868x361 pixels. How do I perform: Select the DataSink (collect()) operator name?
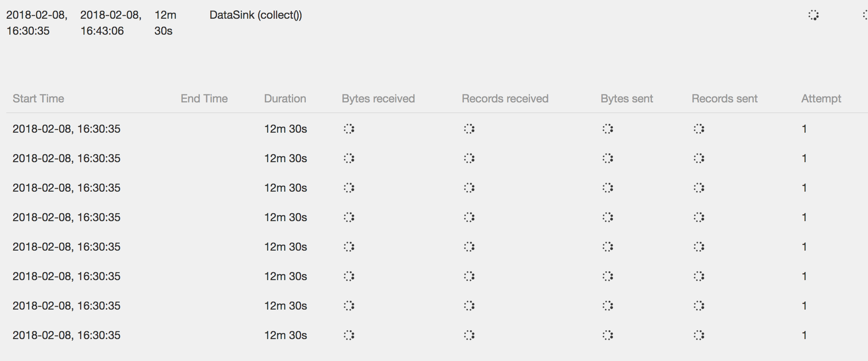click(x=256, y=15)
